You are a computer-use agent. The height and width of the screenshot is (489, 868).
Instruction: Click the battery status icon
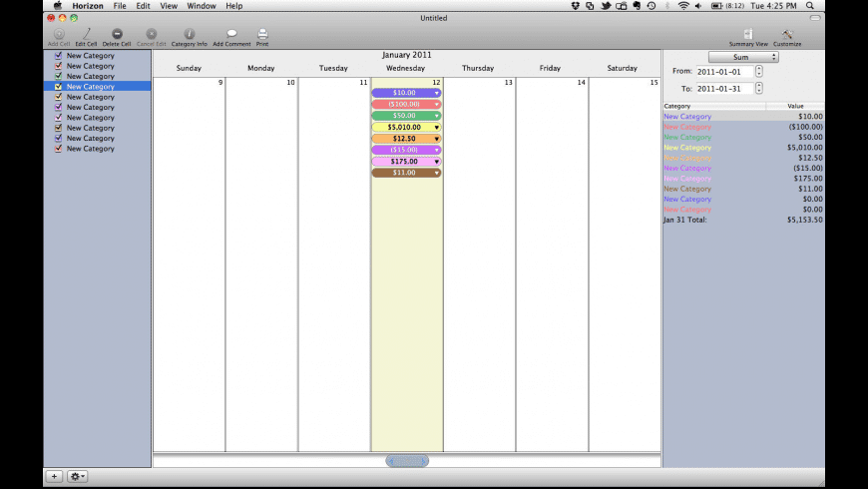pos(717,6)
